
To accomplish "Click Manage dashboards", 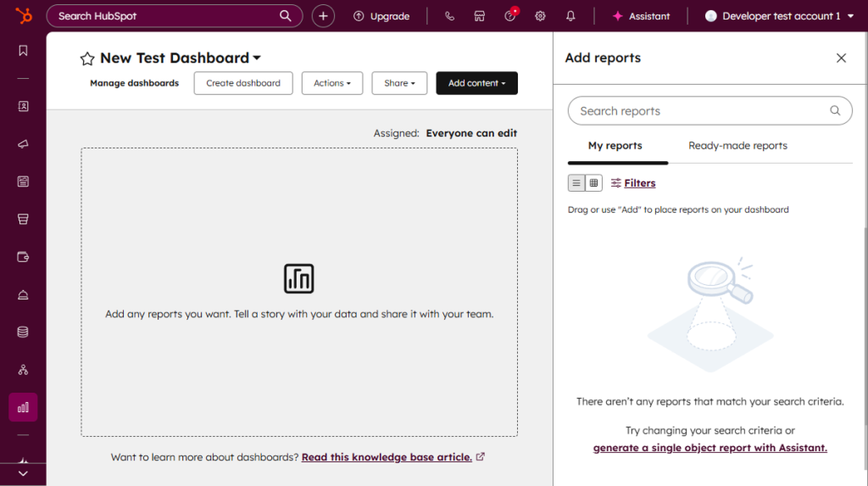I will coord(135,83).
